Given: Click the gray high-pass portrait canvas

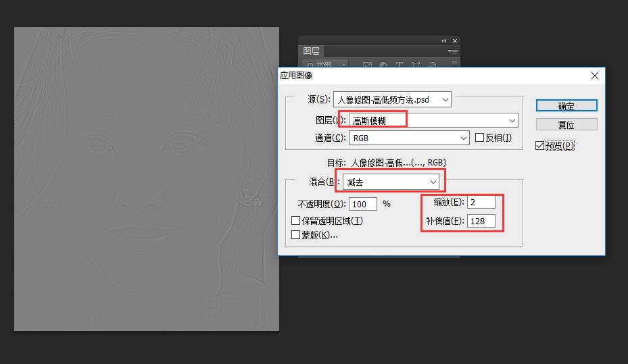Looking at the screenshot, I should point(147,179).
